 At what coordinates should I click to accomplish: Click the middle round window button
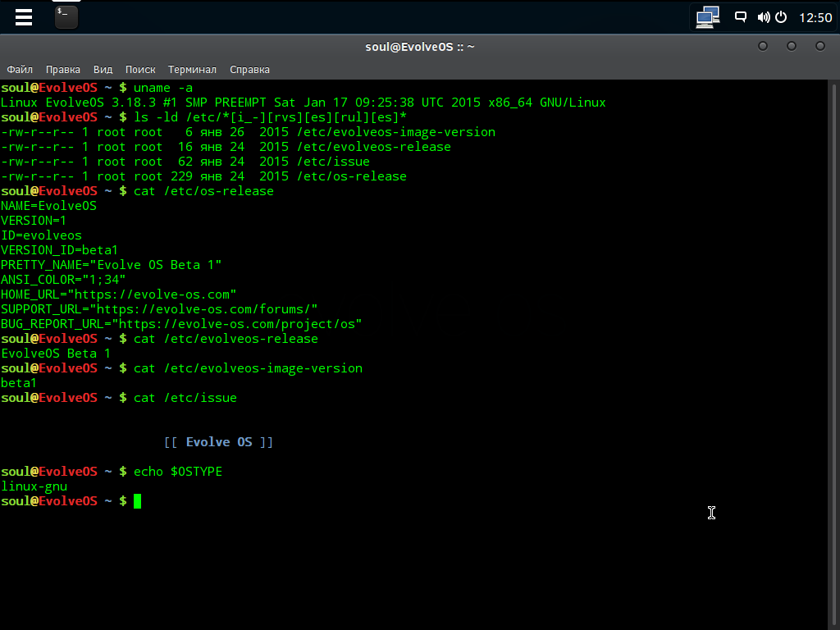[792, 46]
